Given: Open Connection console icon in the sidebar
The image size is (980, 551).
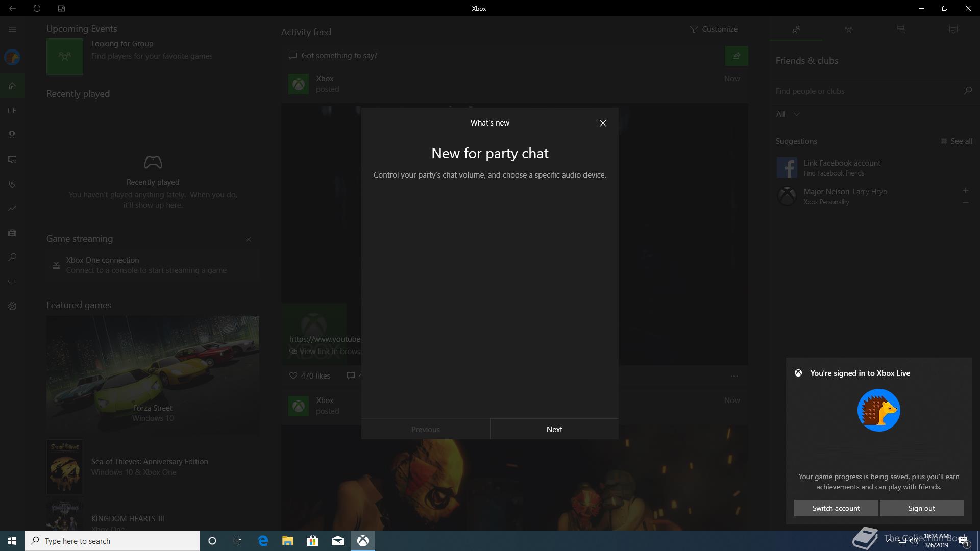Looking at the screenshot, I should (12, 282).
